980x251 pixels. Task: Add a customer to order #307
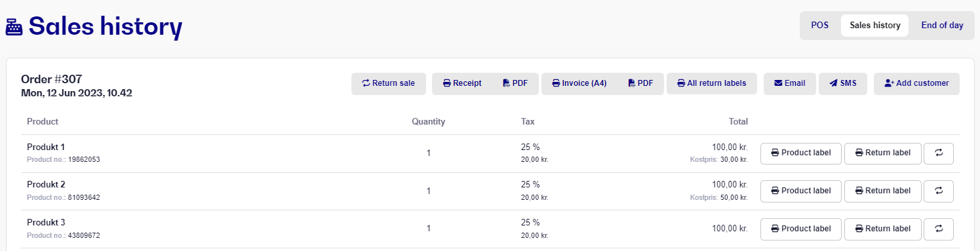pyautogui.click(x=916, y=83)
